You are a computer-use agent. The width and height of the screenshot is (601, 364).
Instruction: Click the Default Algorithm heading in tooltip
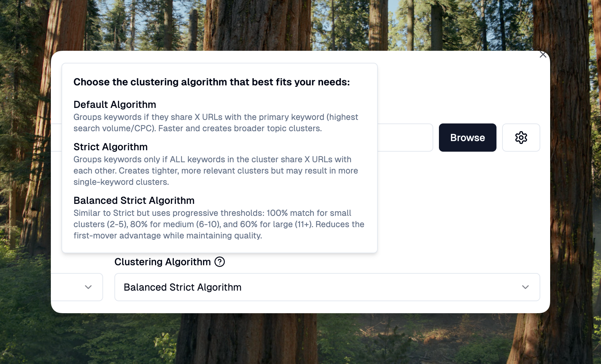115,104
